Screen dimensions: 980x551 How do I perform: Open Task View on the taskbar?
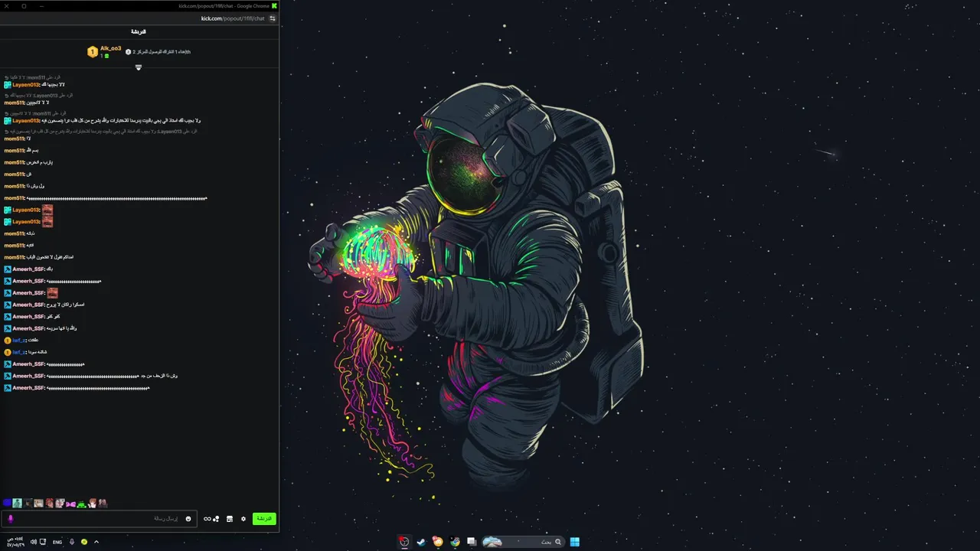coord(472,542)
